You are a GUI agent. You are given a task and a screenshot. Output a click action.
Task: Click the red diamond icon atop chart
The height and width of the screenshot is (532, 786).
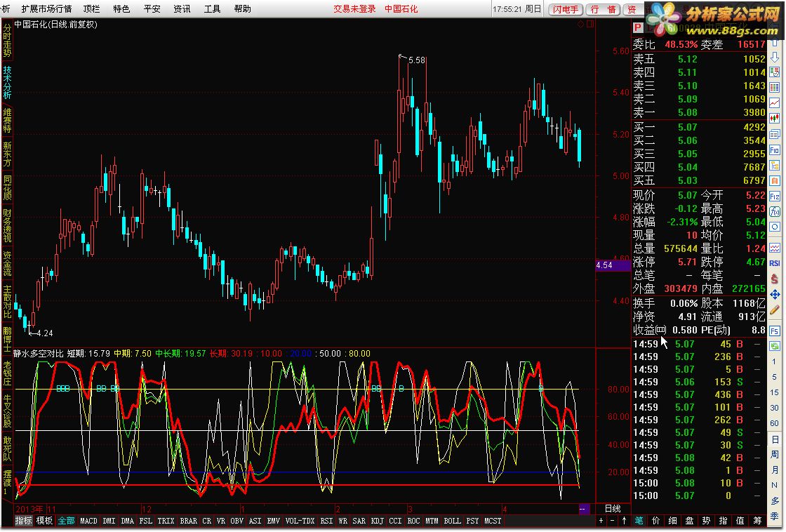click(581, 24)
